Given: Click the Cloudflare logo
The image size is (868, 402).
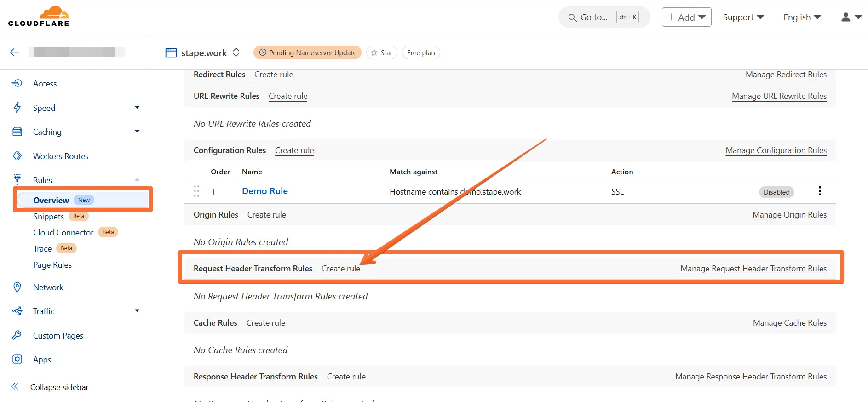Looking at the screenshot, I should 39,17.
